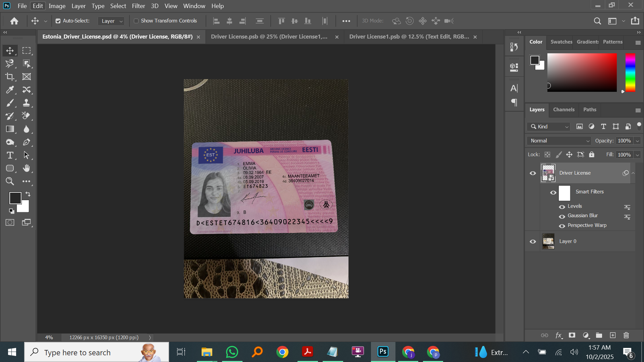Expand the Opacity value dropdown arrow
644x362 pixels.
coord(637,141)
